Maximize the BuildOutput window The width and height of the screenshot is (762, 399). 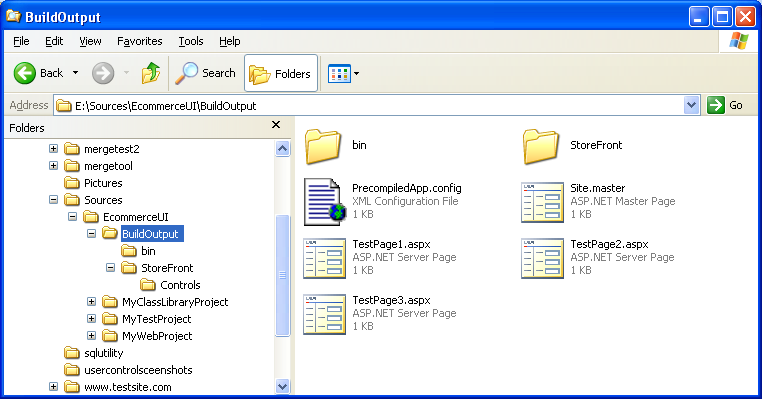point(722,17)
